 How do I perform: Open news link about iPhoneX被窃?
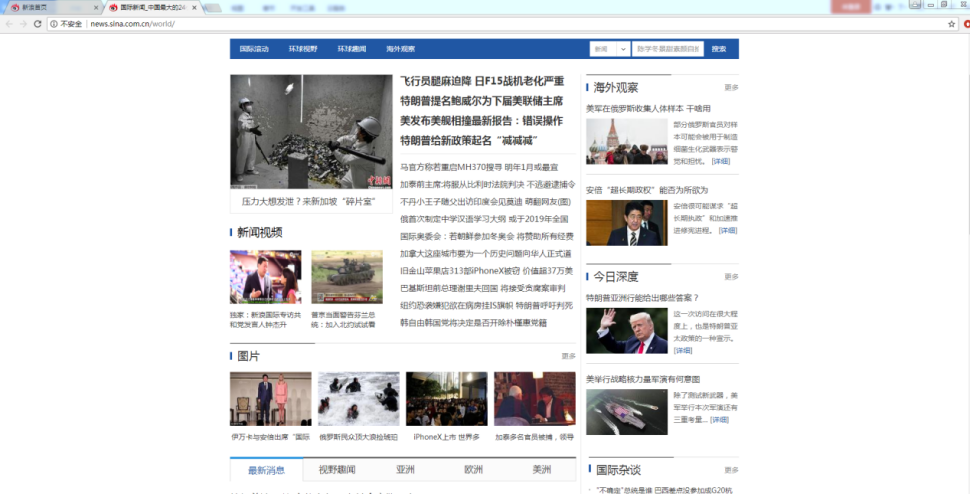coord(487,271)
